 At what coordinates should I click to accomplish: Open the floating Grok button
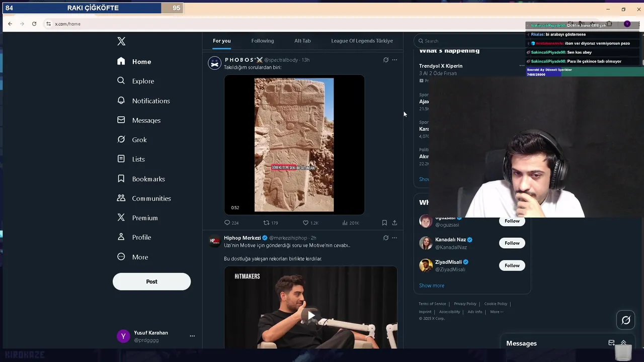(626, 320)
